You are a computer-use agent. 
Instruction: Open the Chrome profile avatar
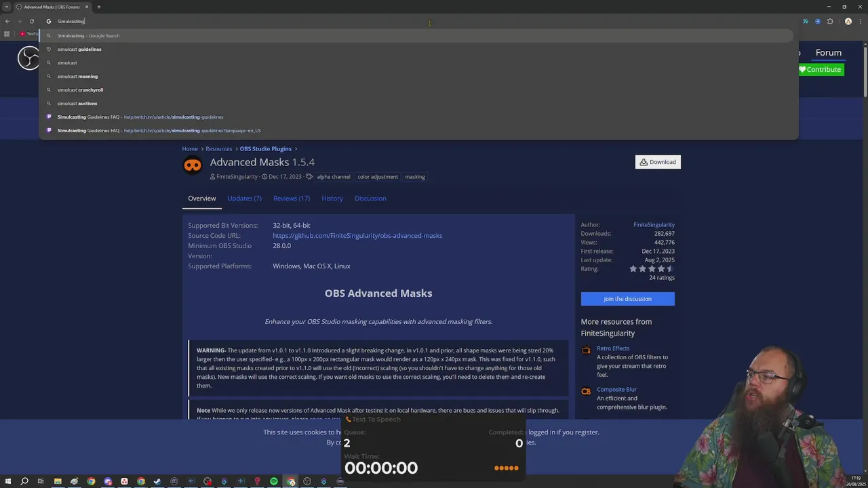click(848, 21)
